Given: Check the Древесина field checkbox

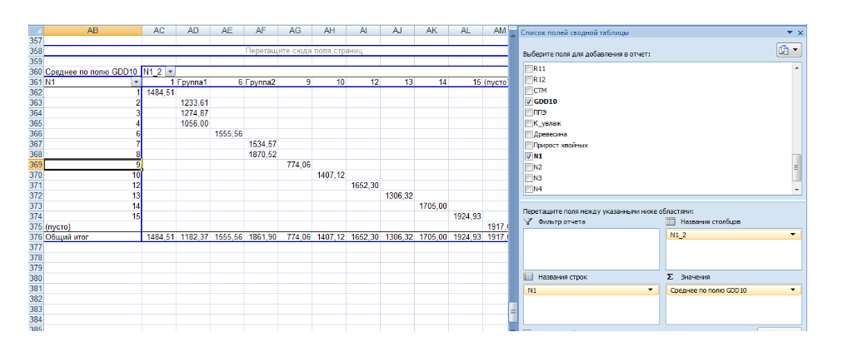Looking at the screenshot, I should [527, 134].
